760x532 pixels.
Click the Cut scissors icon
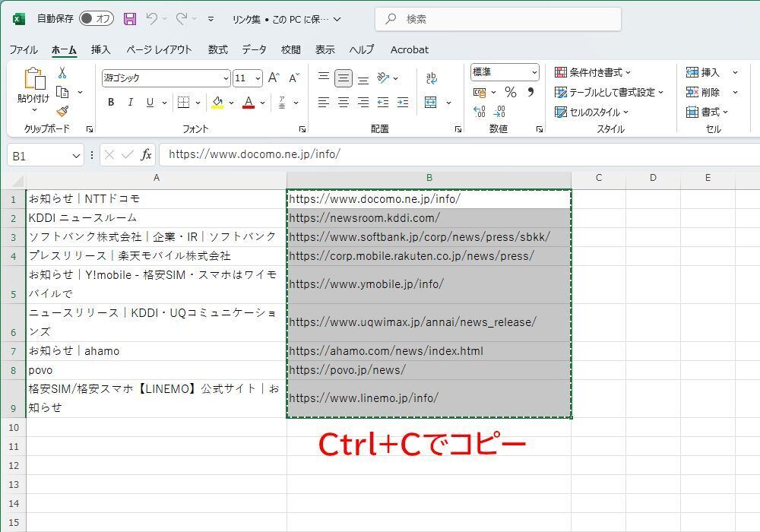coord(62,73)
